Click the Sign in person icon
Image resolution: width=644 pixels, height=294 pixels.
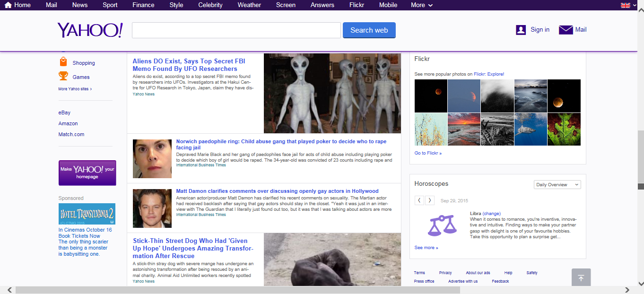tap(521, 30)
